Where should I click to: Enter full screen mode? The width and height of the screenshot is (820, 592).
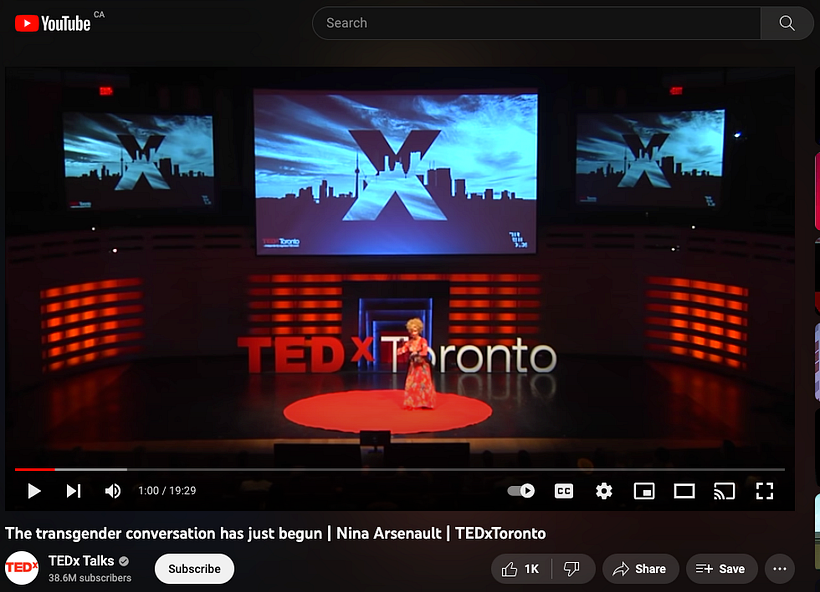tap(765, 491)
